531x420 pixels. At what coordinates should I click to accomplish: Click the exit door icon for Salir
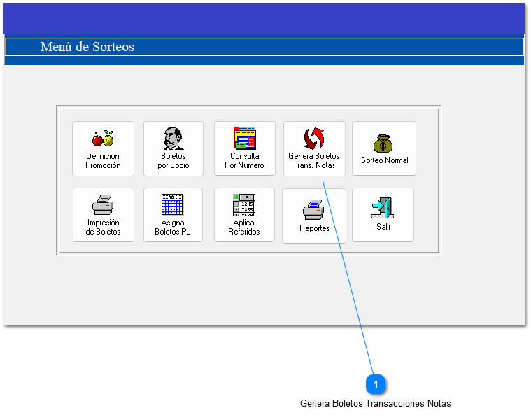pyautogui.click(x=383, y=208)
